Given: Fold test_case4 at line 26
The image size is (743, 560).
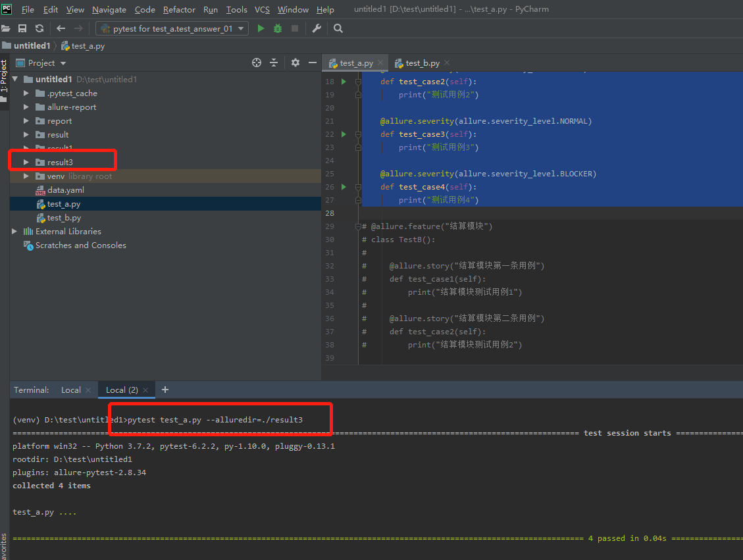Looking at the screenshot, I should [x=358, y=187].
